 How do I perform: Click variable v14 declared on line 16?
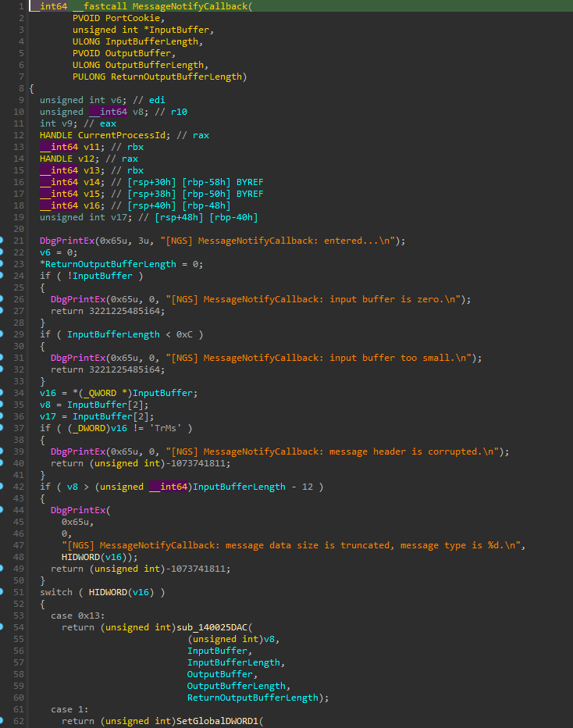coord(91,182)
